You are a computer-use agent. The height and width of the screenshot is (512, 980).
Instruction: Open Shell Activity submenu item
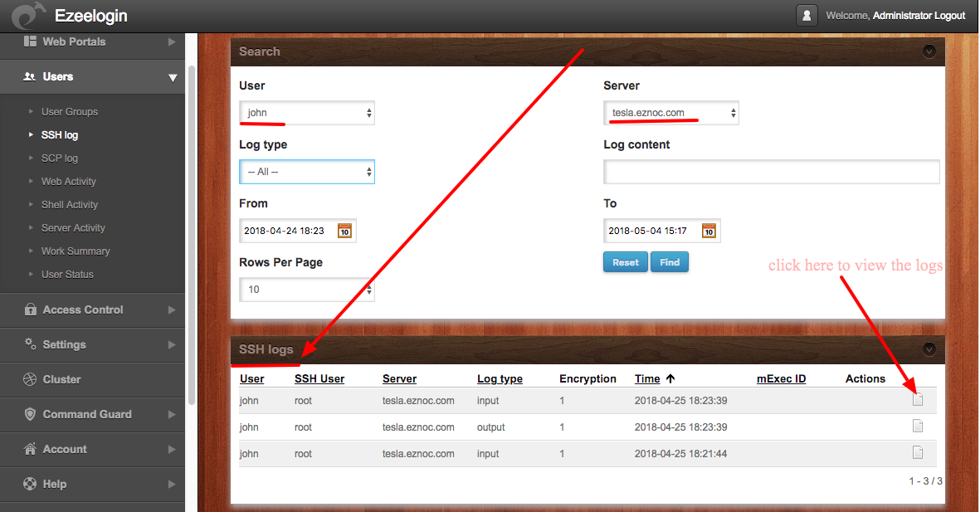[70, 204]
